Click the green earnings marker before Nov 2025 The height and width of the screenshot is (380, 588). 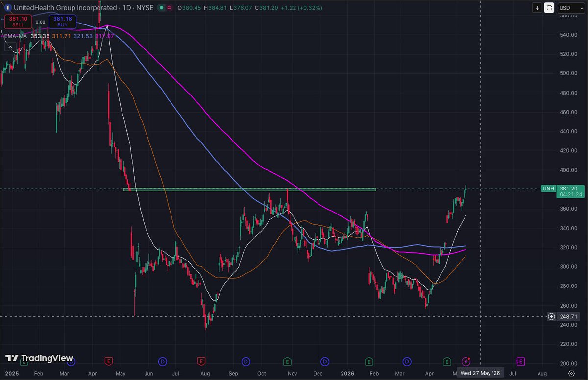287,362
